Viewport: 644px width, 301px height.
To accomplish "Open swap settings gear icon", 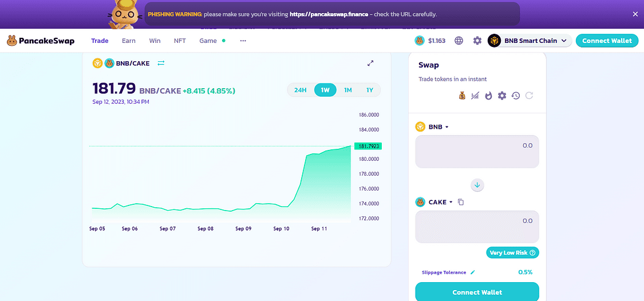I will 502,96.
